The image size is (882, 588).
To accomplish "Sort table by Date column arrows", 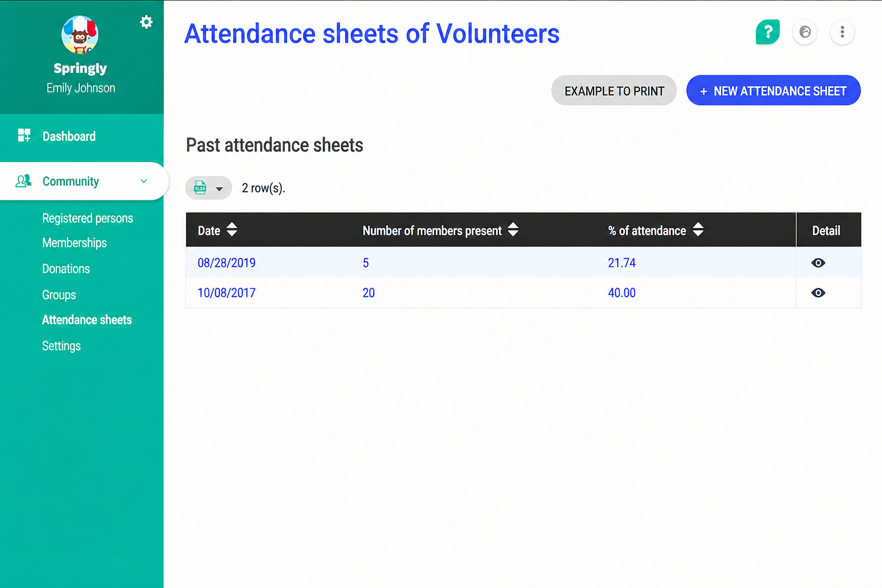I will coord(232,230).
